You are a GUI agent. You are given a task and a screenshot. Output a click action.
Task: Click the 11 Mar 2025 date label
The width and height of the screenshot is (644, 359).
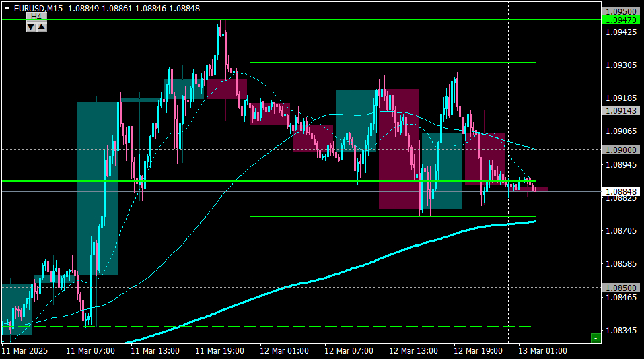25,351
